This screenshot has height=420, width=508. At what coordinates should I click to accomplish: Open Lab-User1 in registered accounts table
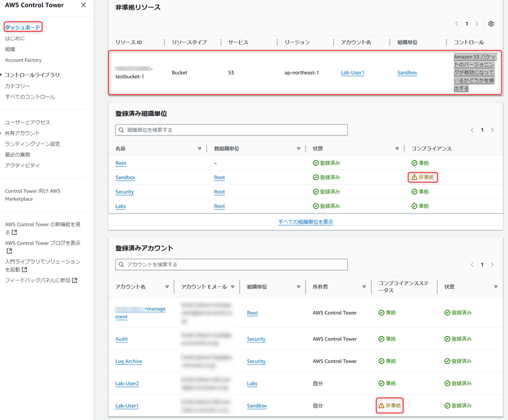(127, 406)
